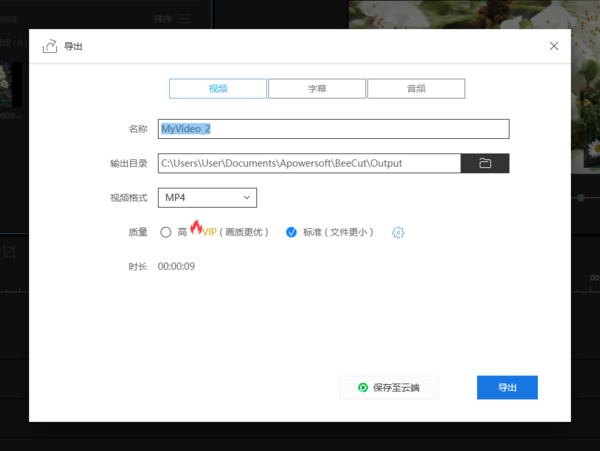Viewport: 600px width, 451px height.
Task: Select the 标准 (standard quality) radio button
Action: (x=292, y=232)
